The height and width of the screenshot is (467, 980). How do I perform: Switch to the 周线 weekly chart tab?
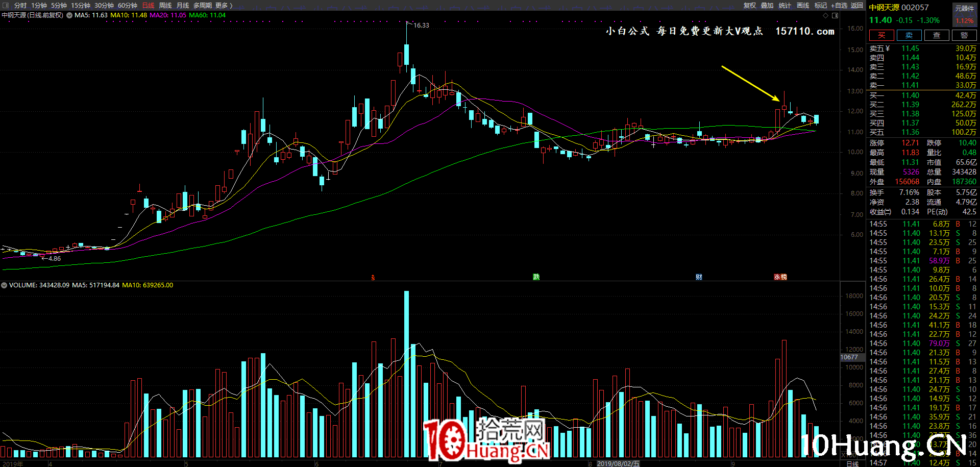click(x=165, y=5)
